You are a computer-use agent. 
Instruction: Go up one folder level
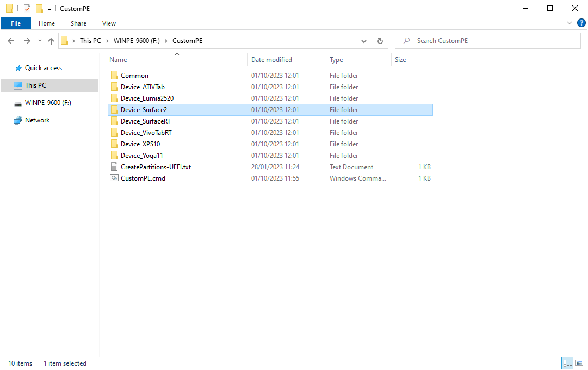click(51, 41)
